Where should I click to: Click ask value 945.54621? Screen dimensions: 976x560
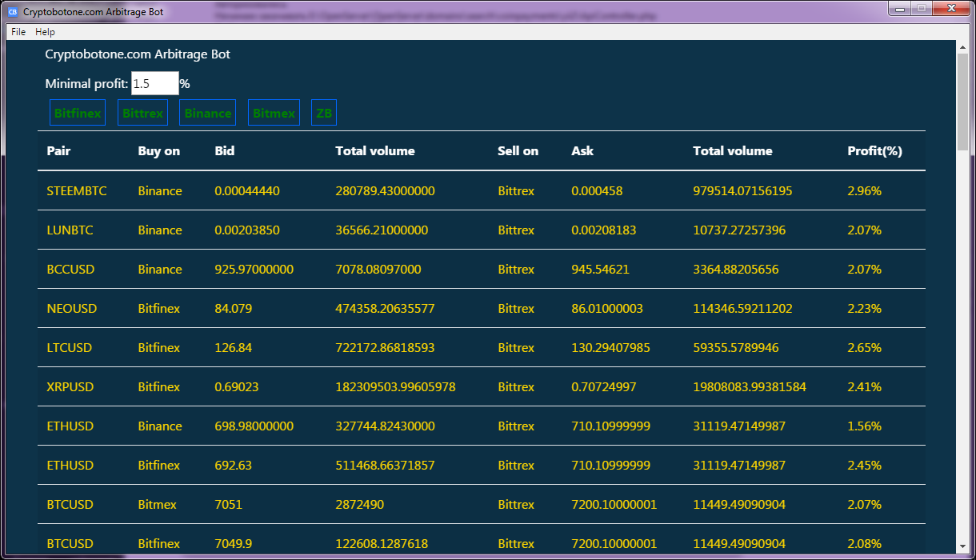point(601,270)
